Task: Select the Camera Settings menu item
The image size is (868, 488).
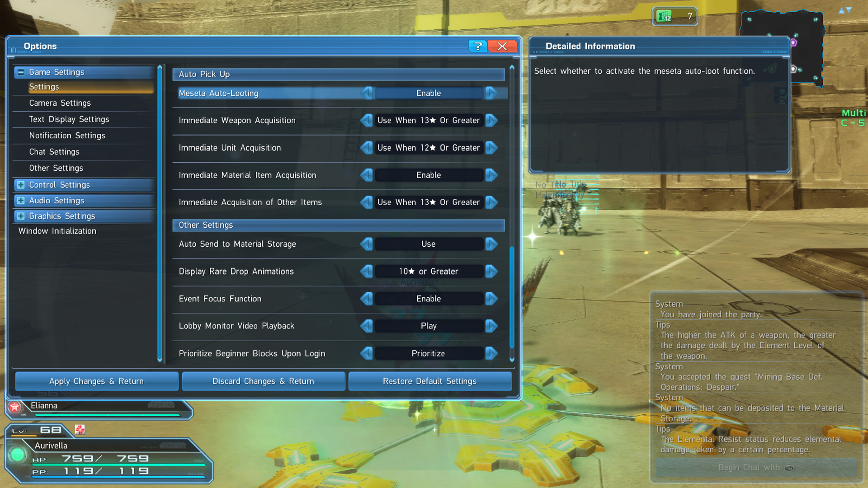Action: click(60, 102)
